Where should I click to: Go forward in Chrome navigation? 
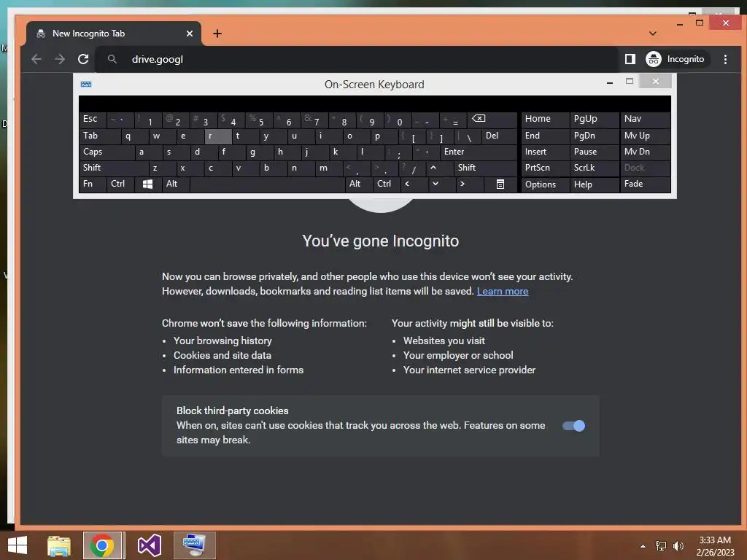point(60,59)
